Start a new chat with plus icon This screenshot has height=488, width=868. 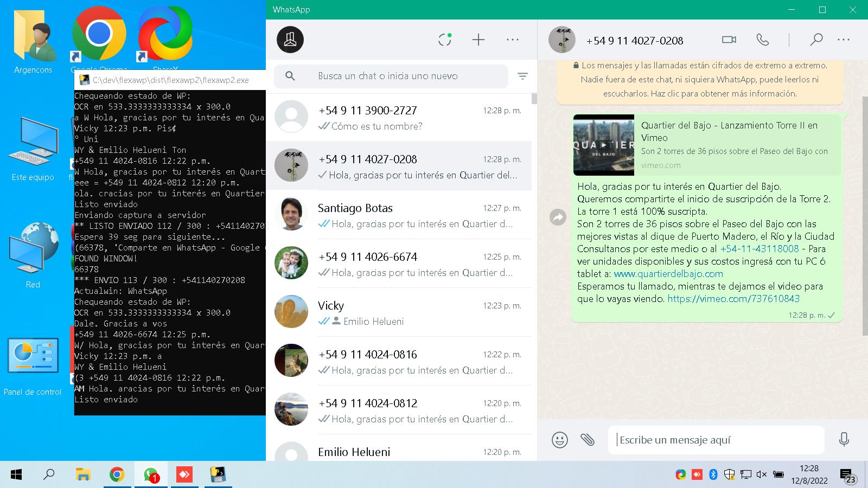click(x=478, y=40)
